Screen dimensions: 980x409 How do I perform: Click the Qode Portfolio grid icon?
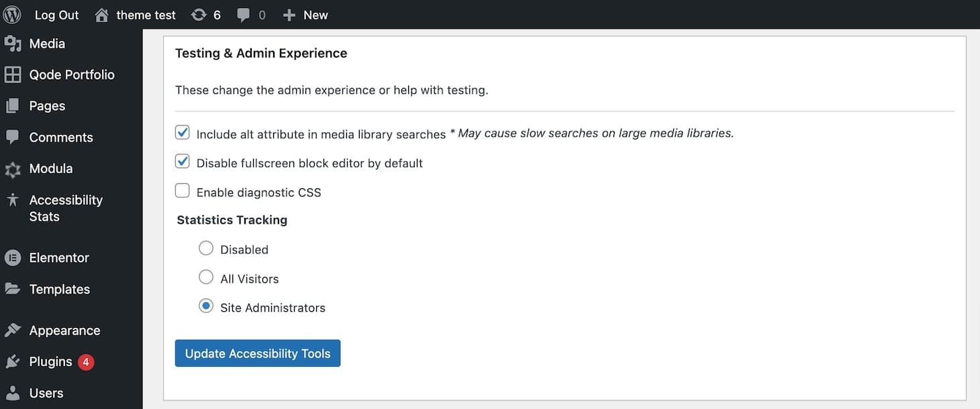tap(13, 74)
